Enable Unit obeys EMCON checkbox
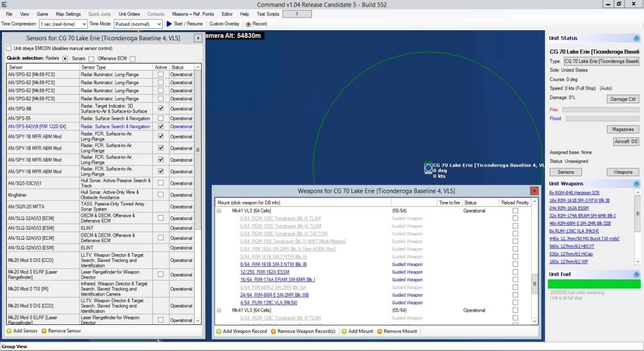The height and width of the screenshot is (351, 644). point(9,48)
